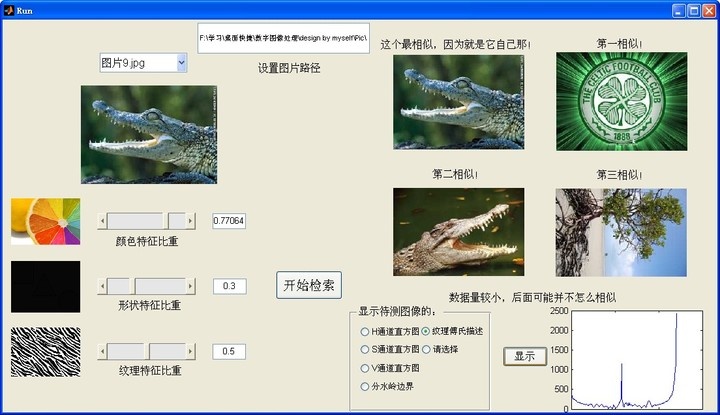Close the Run window
The height and width of the screenshot is (415, 720).
point(709,11)
